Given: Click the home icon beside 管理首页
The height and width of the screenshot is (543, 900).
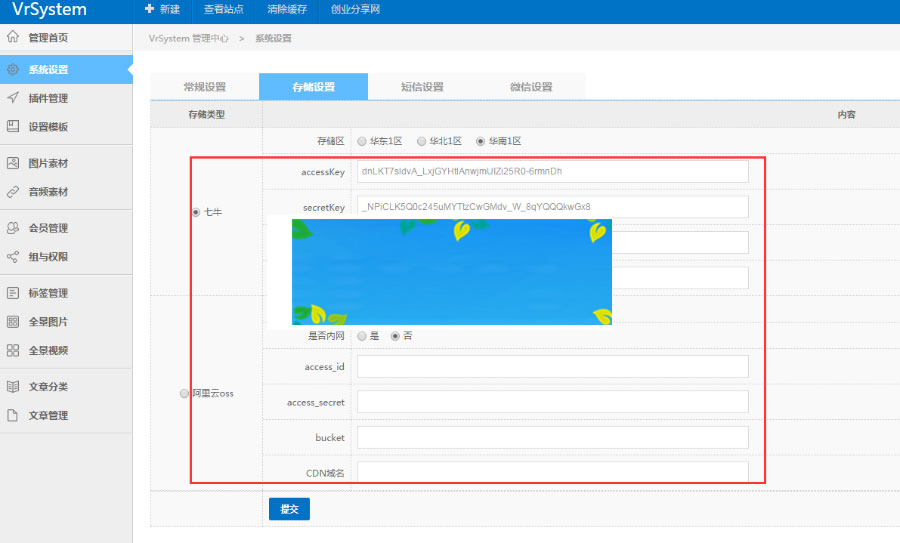Looking at the screenshot, I should (x=13, y=38).
